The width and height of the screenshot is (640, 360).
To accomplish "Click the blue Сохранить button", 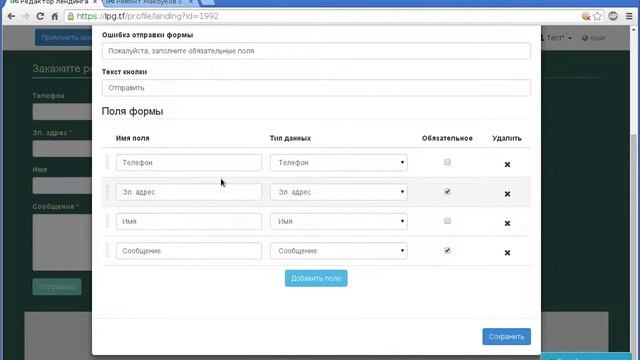I will [507, 337].
